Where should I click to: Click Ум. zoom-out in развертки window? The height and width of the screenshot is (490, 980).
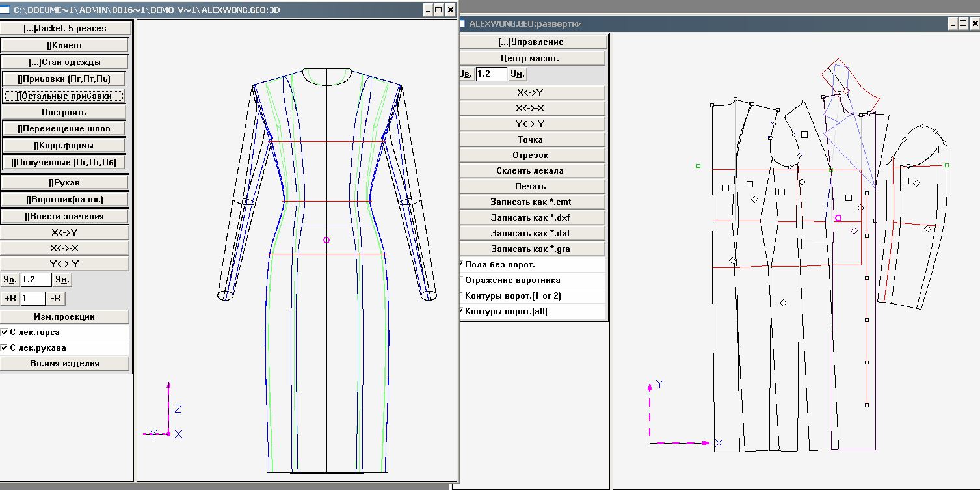point(517,74)
